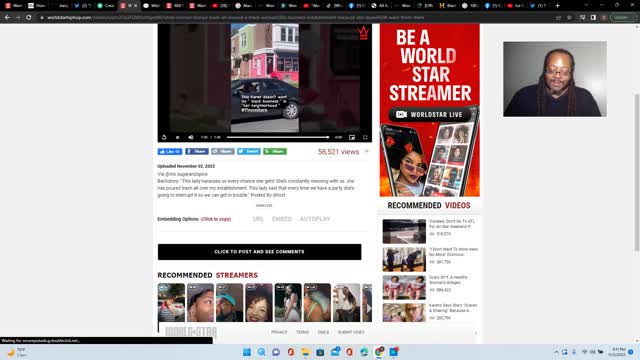Click the WorldStar logo in the footer
Image resolution: width=640 pixels, height=360 pixels.
click(x=191, y=332)
